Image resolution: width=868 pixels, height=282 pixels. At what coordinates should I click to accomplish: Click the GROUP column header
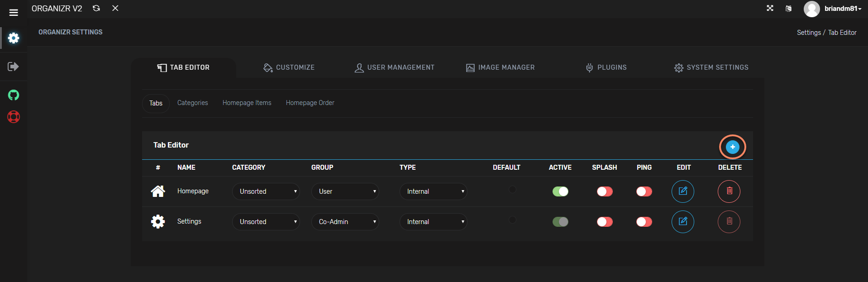(x=322, y=167)
